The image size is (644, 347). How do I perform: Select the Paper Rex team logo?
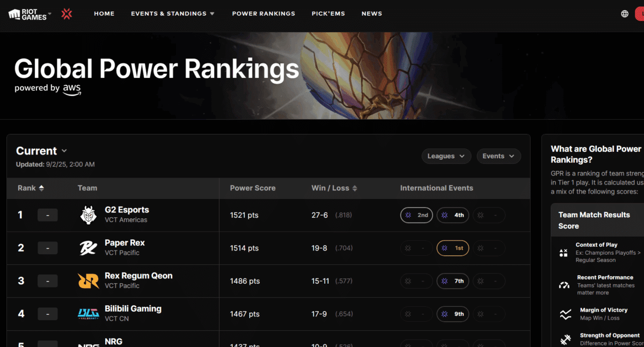[87, 248]
